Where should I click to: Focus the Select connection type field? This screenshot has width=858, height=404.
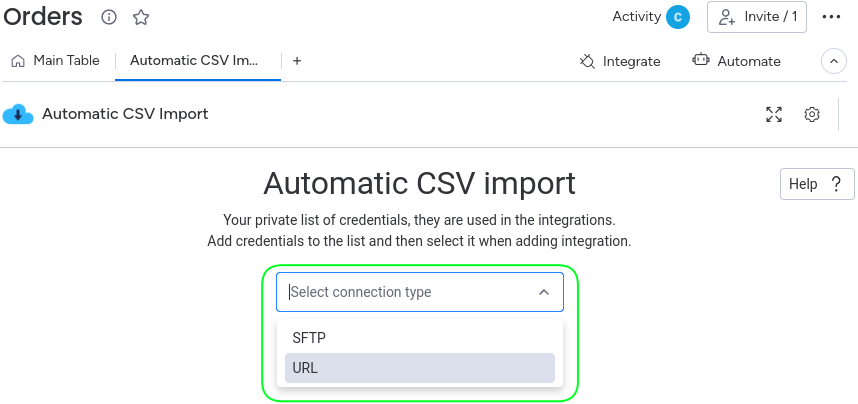[x=420, y=292]
